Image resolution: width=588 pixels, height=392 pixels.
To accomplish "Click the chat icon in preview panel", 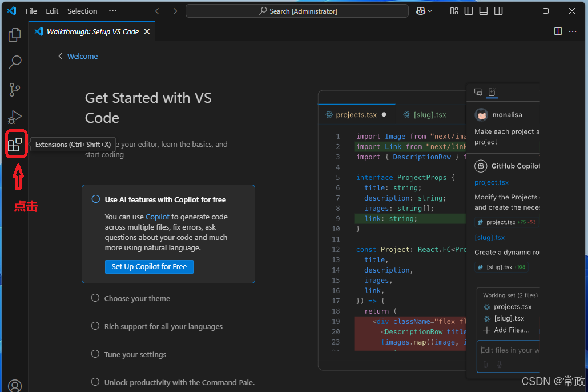I will click(x=478, y=92).
